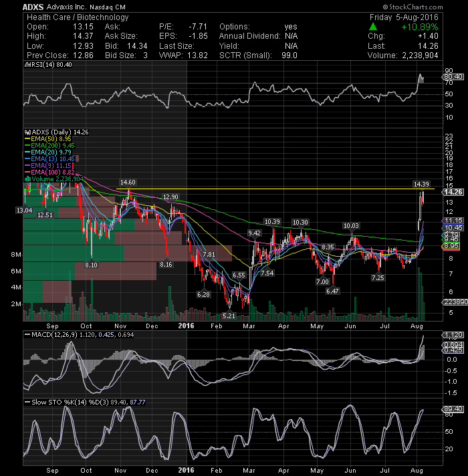Click the Aug month label at chart bottom
Image resolution: width=468 pixels, height=476 pixels.
point(417,470)
